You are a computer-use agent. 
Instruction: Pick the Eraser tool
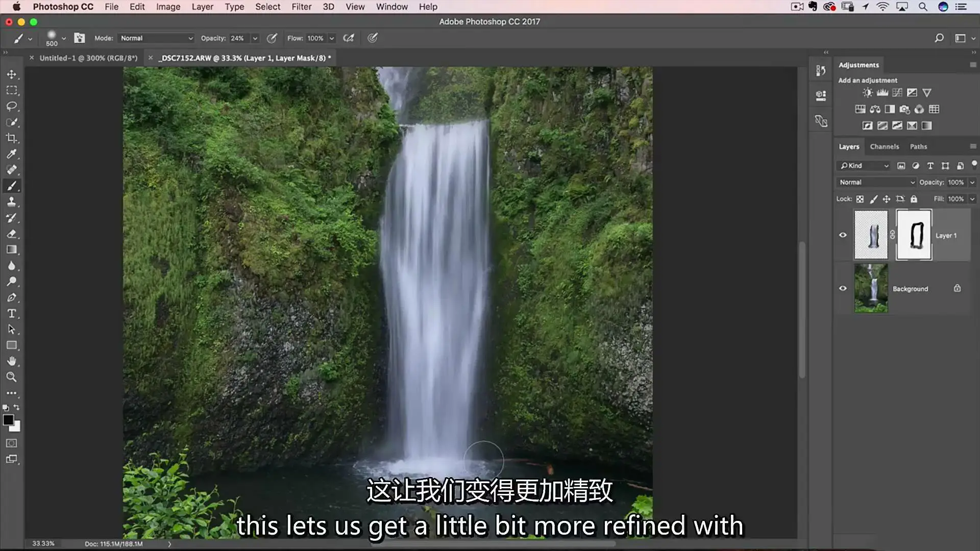tap(11, 234)
